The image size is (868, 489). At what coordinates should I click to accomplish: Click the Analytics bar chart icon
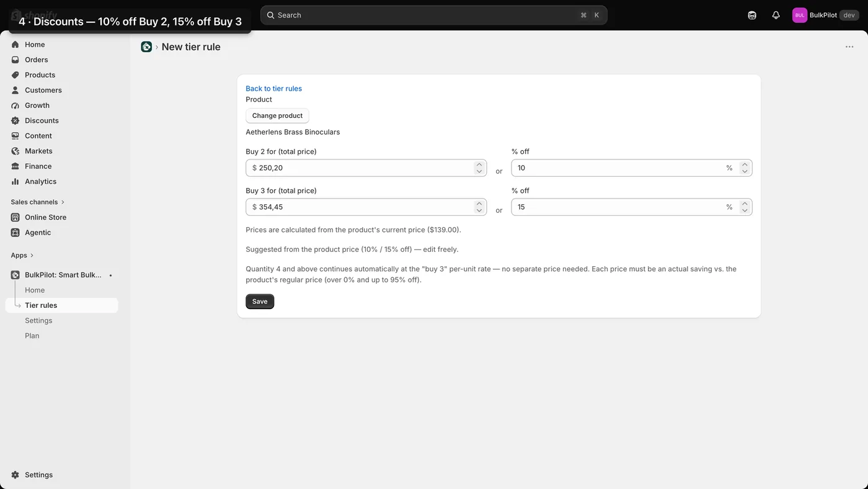coord(15,181)
